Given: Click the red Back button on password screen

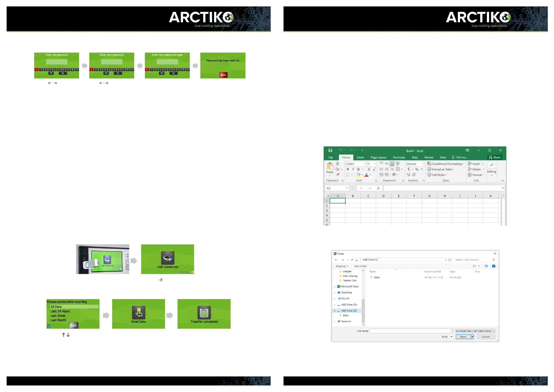Looking at the screenshot, I should [223, 75].
